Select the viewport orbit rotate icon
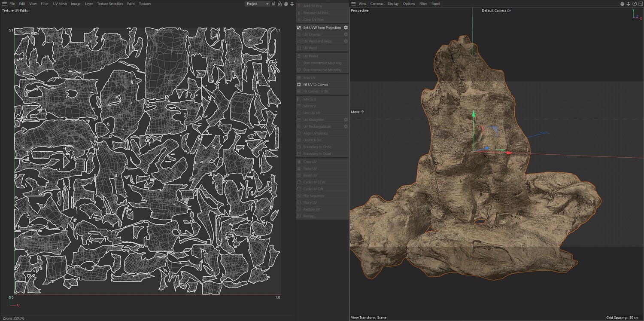Viewport: 644px width, 321px height. (635, 4)
